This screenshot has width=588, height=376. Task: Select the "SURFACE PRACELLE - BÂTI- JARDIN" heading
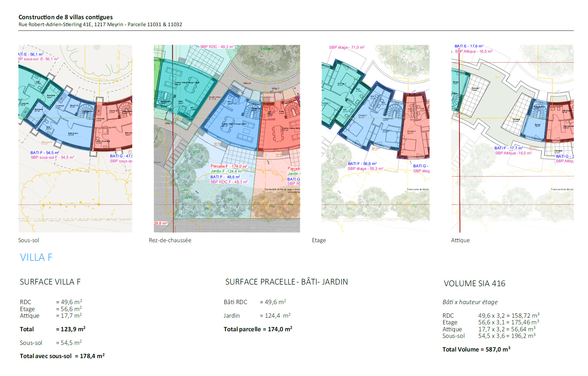coord(286,282)
